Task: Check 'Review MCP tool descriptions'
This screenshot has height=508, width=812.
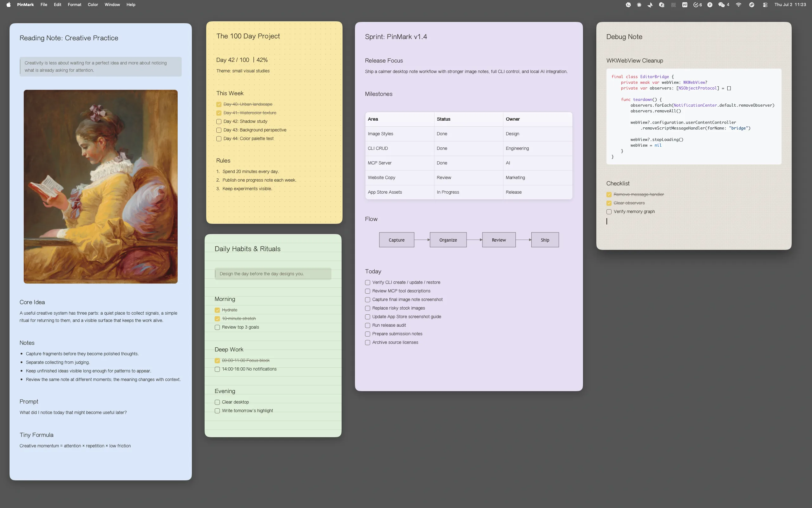Action: coord(367,291)
